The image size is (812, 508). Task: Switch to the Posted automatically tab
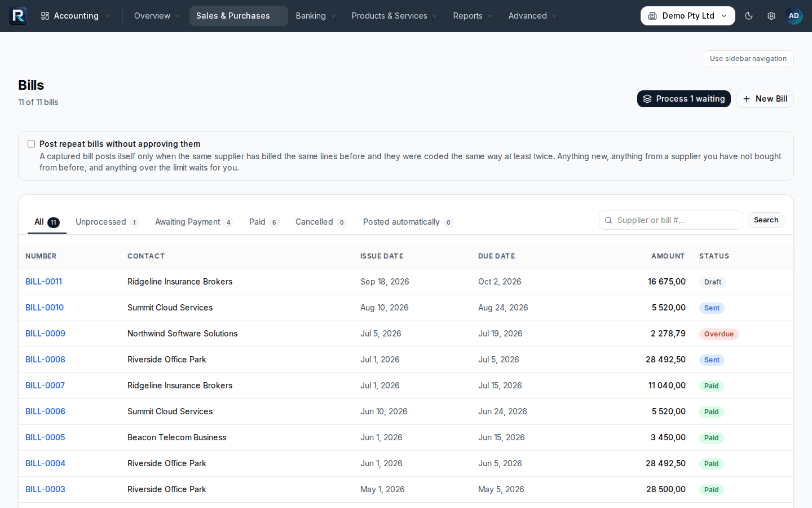click(x=408, y=222)
